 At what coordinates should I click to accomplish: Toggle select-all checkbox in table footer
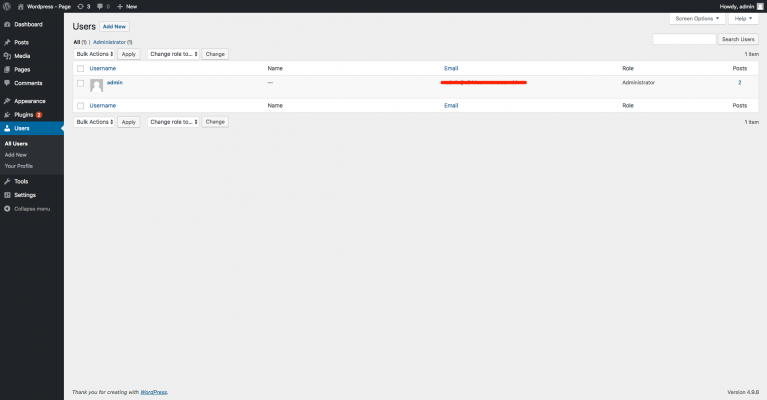pos(81,106)
